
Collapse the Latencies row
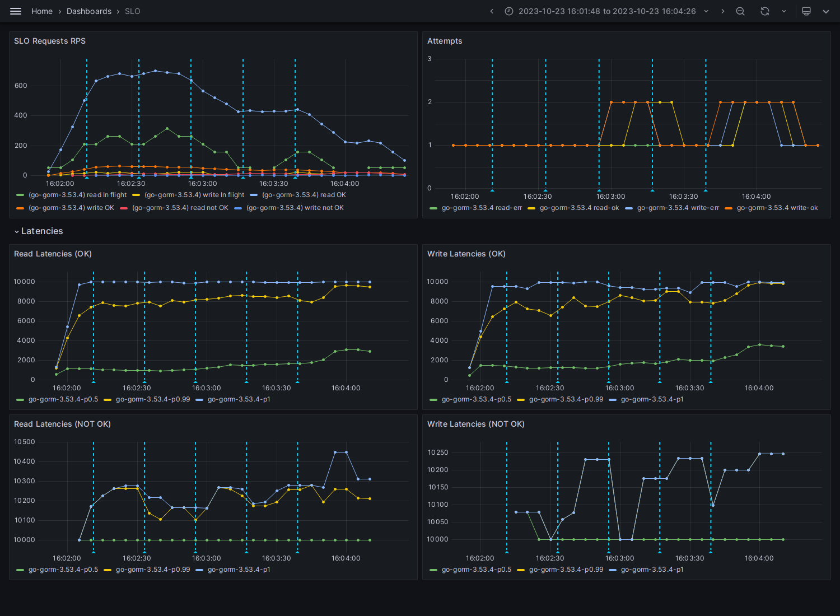pyautogui.click(x=39, y=231)
